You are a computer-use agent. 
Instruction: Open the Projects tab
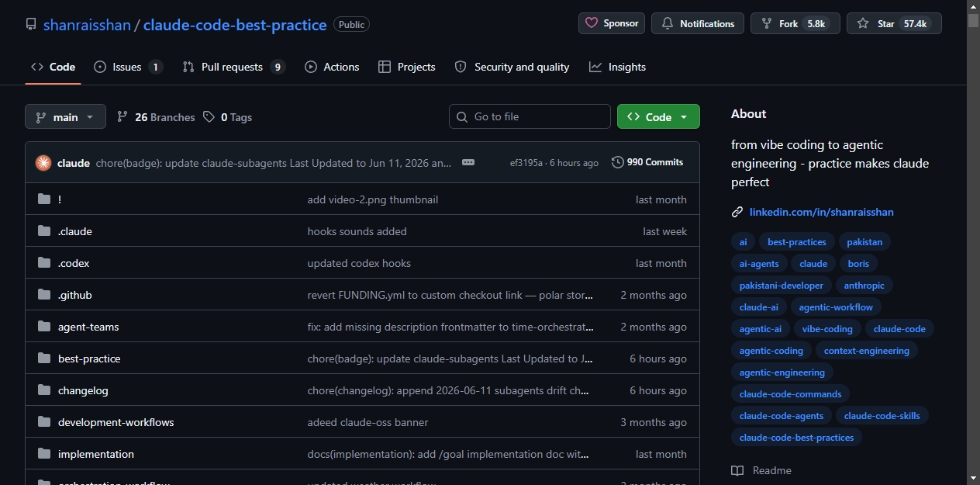point(406,67)
